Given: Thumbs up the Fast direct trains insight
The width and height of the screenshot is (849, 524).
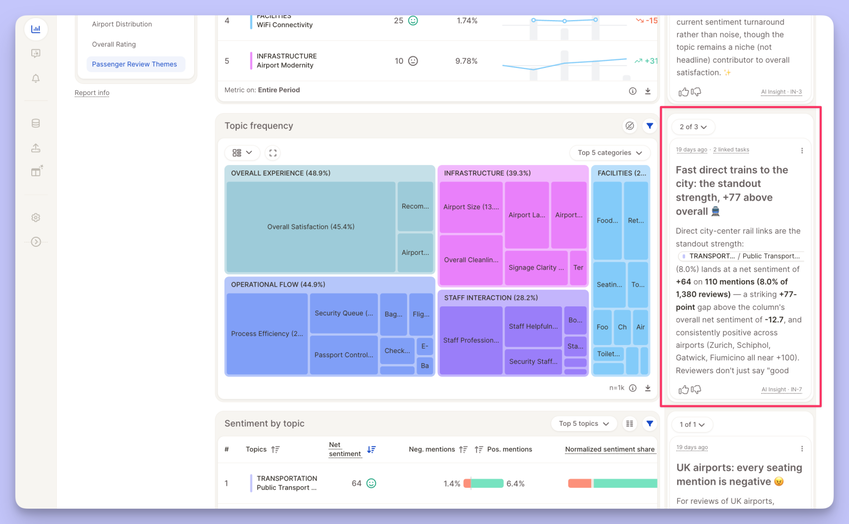Looking at the screenshot, I should point(683,389).
